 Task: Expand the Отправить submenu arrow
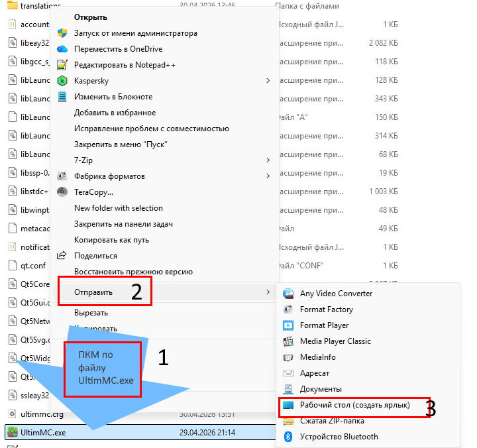[x=268, y=292]
